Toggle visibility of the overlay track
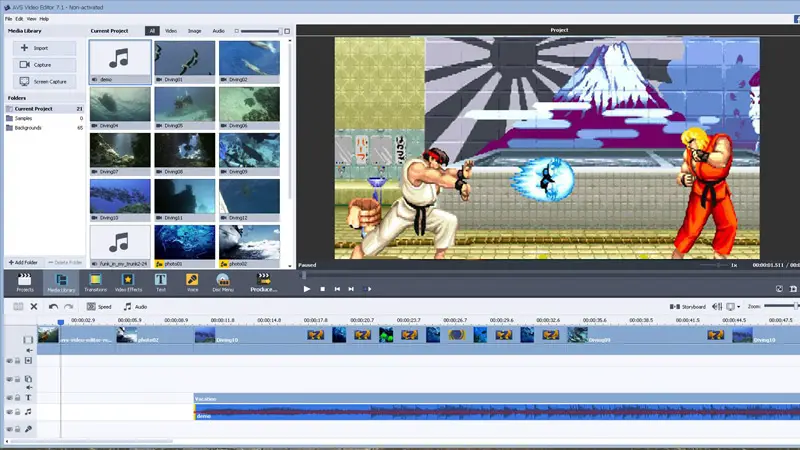This screenshot has height=450, width=800. (9, 379)
